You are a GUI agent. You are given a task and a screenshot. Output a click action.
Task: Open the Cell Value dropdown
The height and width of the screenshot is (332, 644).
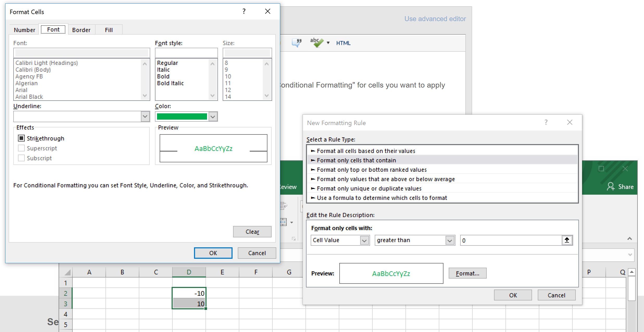[x=364, y=240]
